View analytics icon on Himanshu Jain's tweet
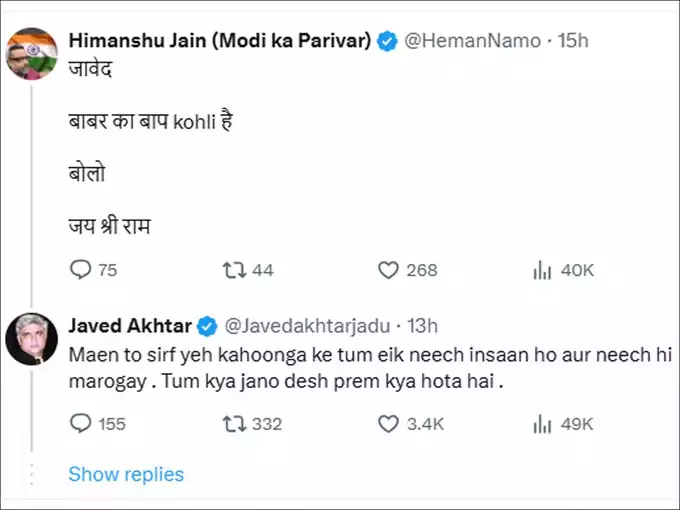 click(543, 270)
